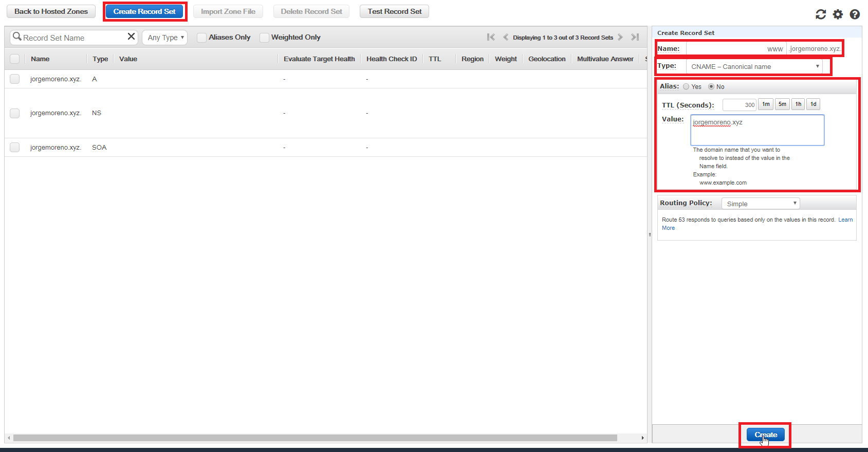The width and height of the screenshot is (868, 452).
Task: Open the settings gear icon
Action: (838, 14)
